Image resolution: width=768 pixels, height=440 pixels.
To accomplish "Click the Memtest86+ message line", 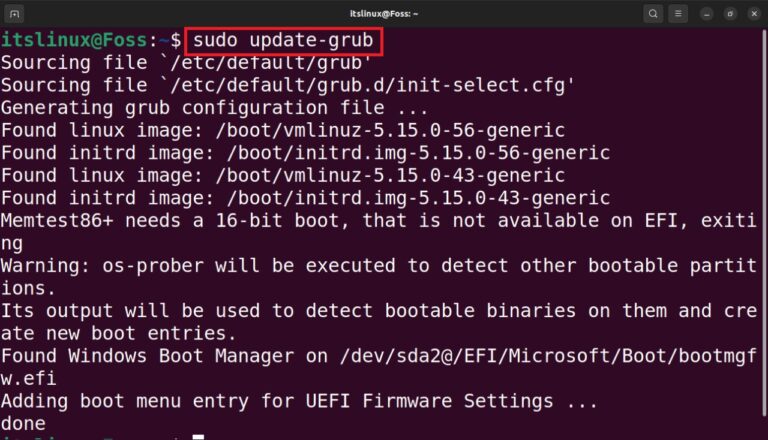I will (379, 220).
